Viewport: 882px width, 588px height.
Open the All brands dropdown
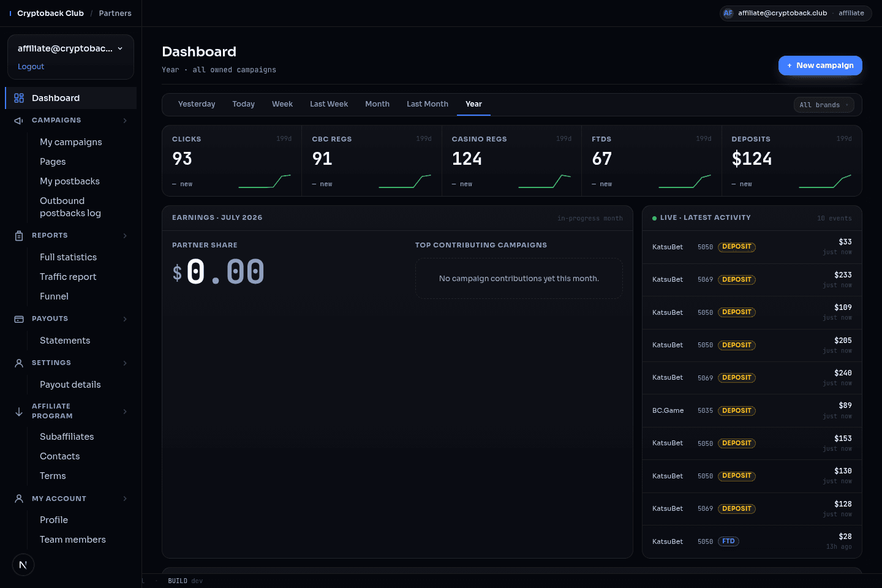click(824, 105)
